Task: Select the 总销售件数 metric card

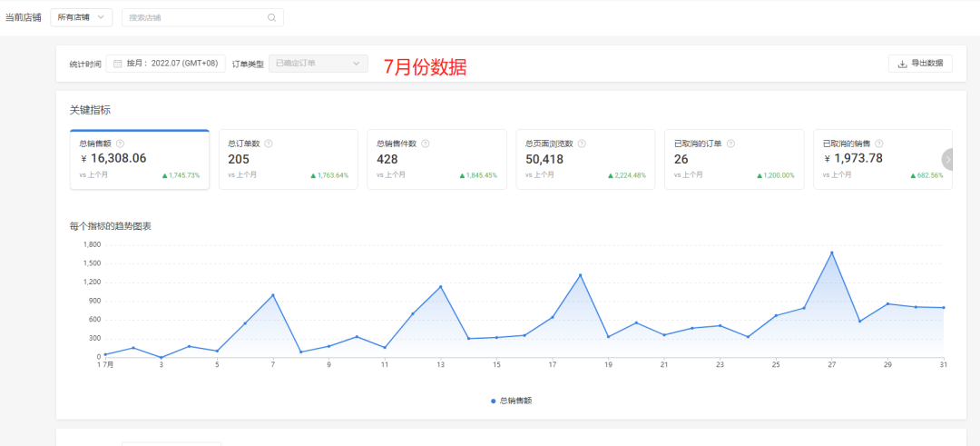Action: 436,160
